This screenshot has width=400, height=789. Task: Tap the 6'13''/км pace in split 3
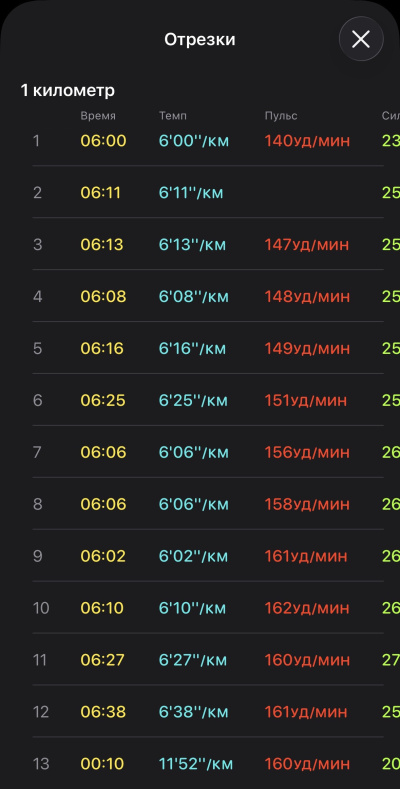tap(192, 245)
